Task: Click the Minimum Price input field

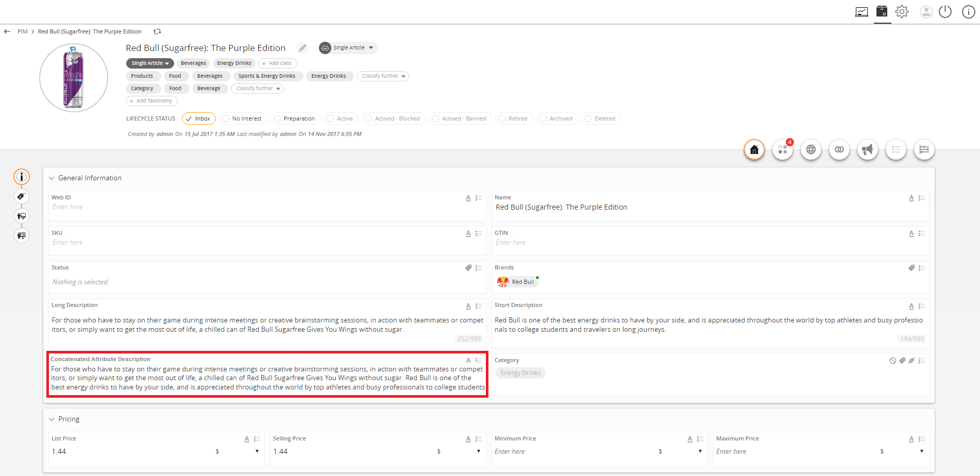Action: point(574,452)
